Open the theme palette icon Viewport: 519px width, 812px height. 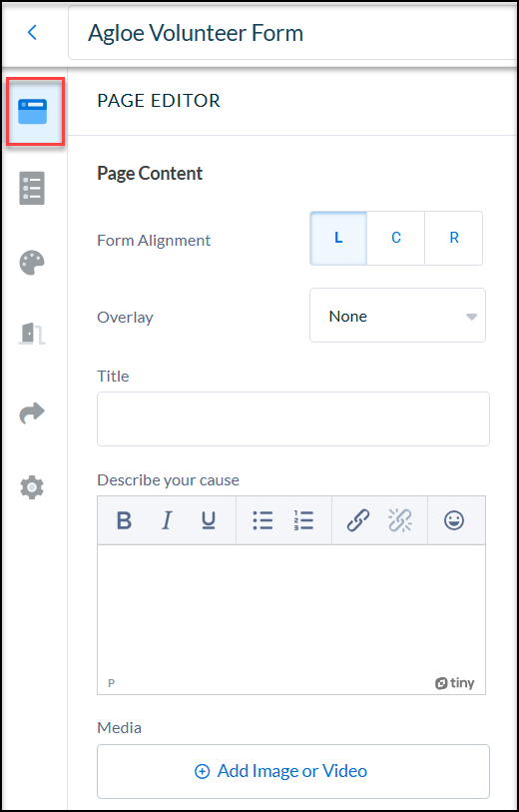pos(32,263)
